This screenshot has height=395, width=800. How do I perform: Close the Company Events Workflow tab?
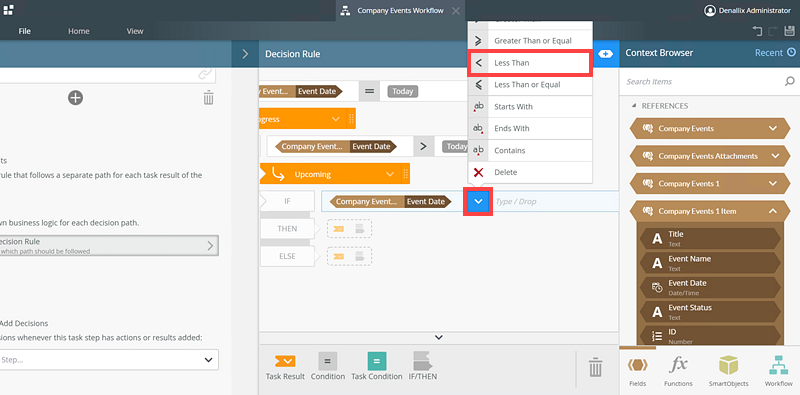tap(456, 11)
